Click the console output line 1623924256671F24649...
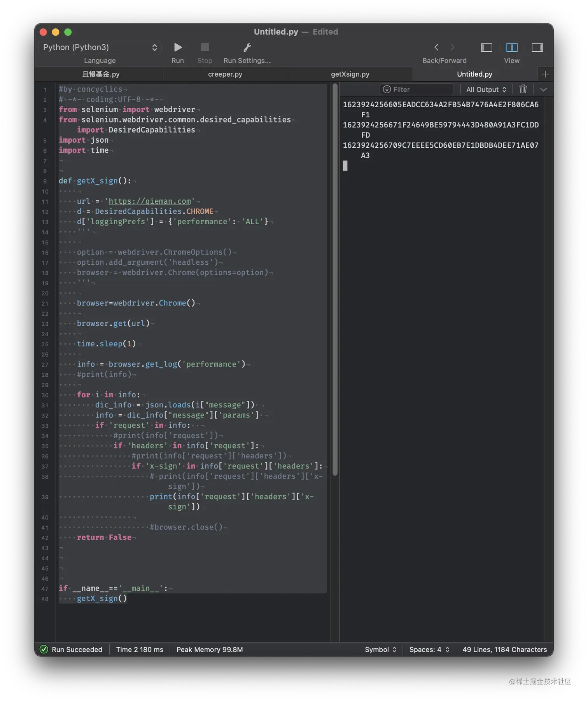The width and height of the screenshot is (588, 702). (x=441, y=130)
